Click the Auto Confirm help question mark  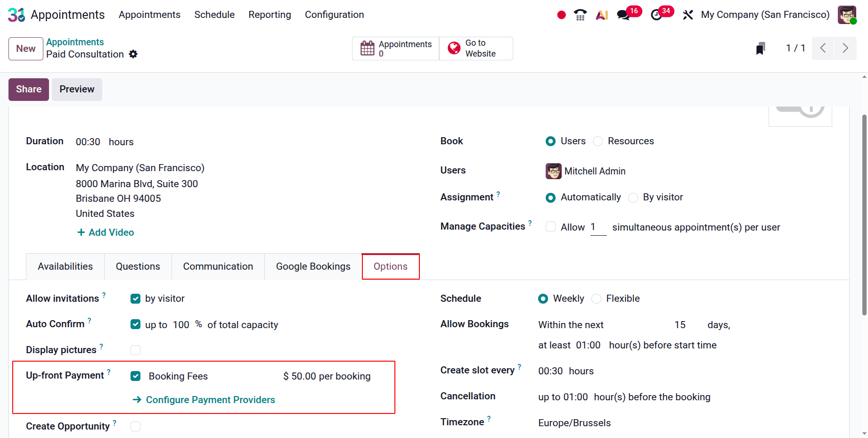(x=89, y=321)
